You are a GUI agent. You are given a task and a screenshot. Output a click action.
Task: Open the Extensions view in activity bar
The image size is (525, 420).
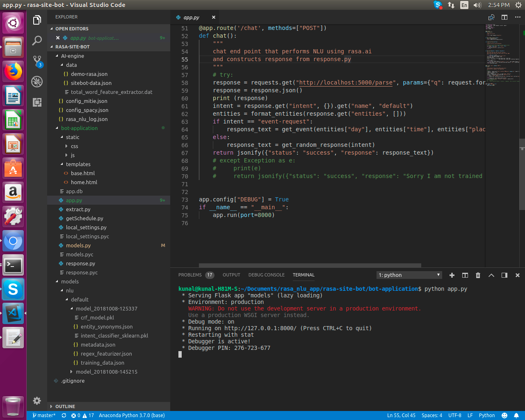point(37,102)
